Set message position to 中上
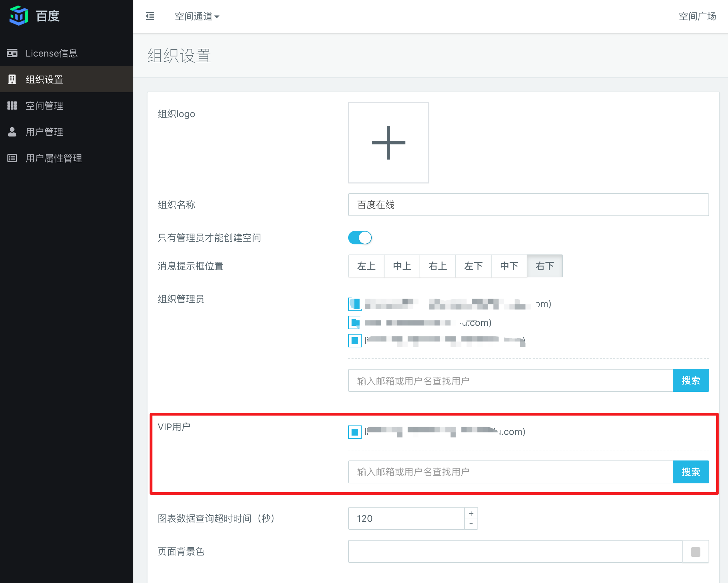This screenshot has height=583, width=728. click(x=402, y=266)
